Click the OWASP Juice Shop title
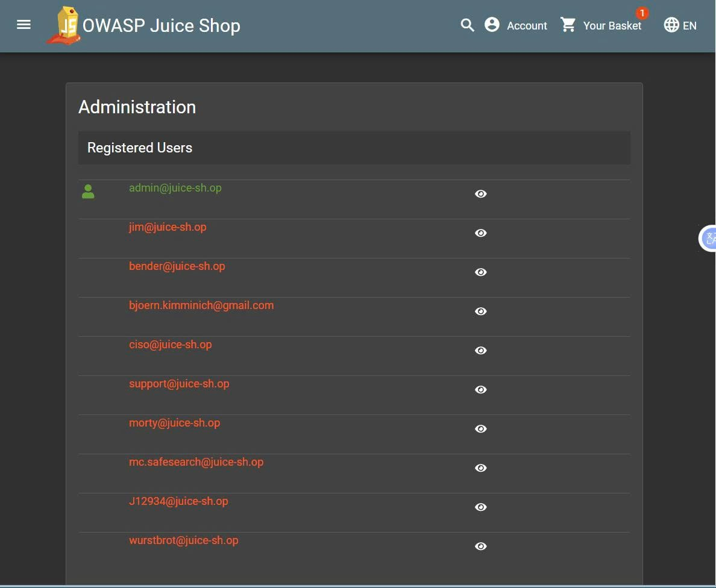Viewport: 716px width, 588px height. tap(161, 26)
